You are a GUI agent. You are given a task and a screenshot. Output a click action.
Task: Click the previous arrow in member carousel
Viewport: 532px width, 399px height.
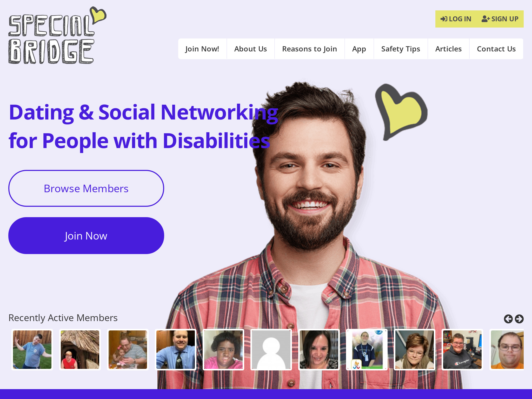508,319
